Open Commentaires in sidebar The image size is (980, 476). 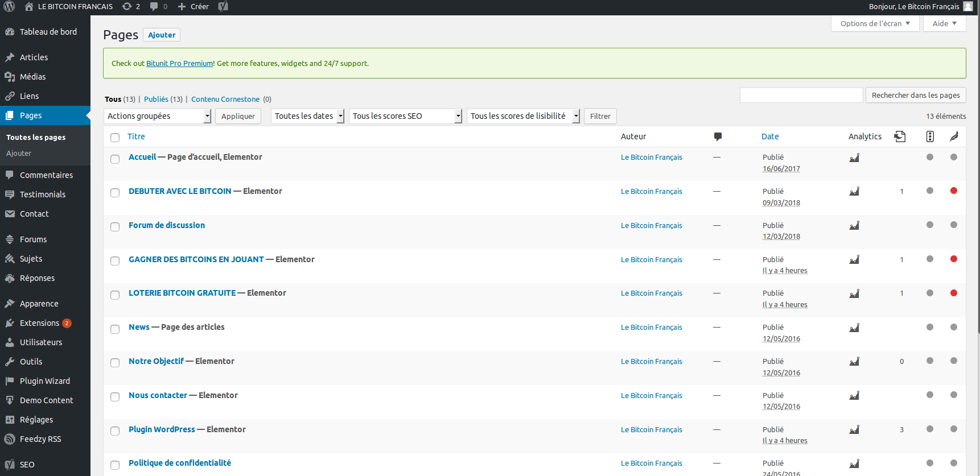coord(45,175)
